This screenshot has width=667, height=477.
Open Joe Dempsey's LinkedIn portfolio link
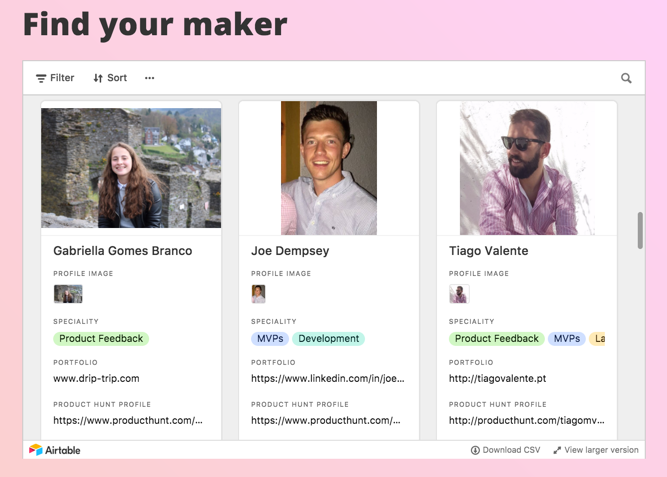point(327,379)
